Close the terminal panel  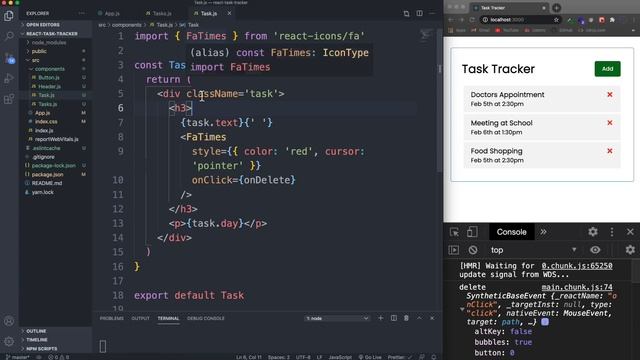coord(432,318)
